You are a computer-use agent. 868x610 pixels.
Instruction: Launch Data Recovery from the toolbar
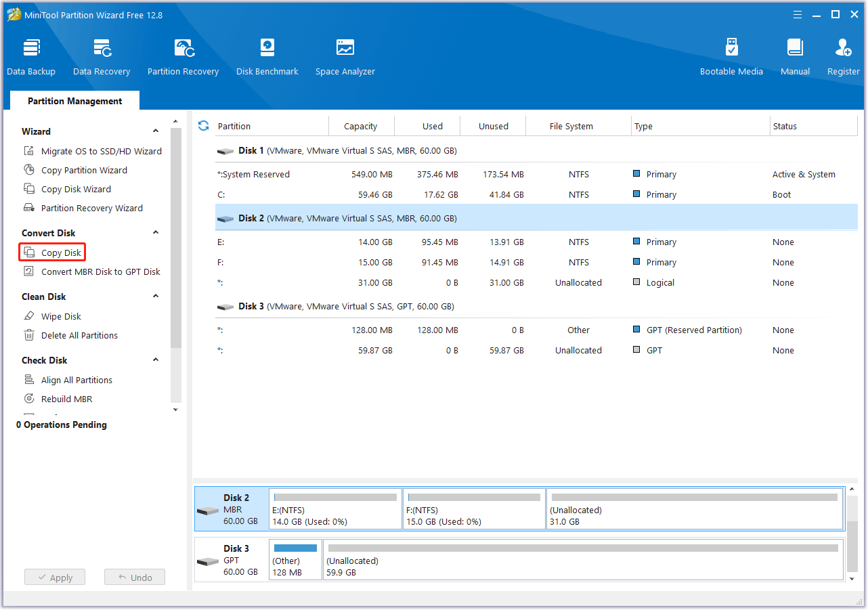coord(102,57)
